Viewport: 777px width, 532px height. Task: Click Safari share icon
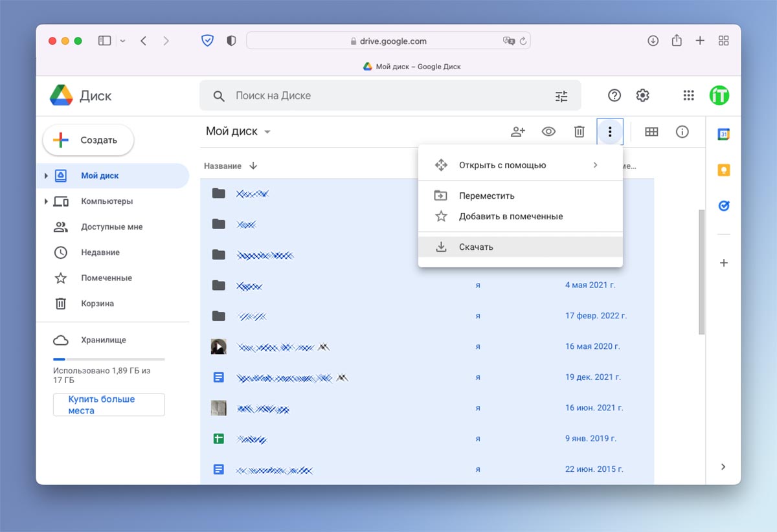click(x=677, y=40)
